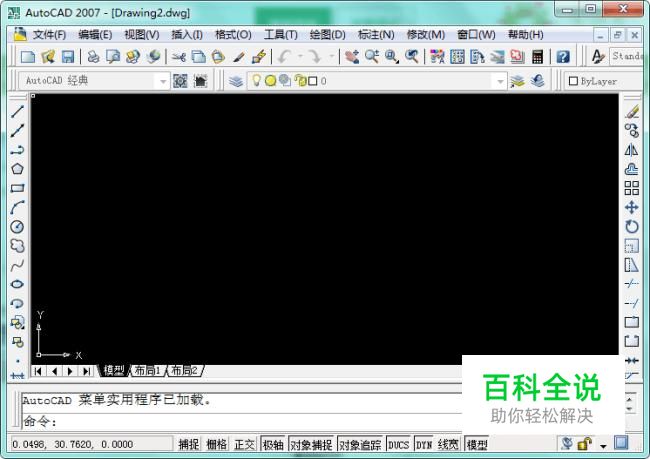Viewport: 650px width, 459px height.
Task: Toggle DYN dynamic input
Action: click(424, 444)
